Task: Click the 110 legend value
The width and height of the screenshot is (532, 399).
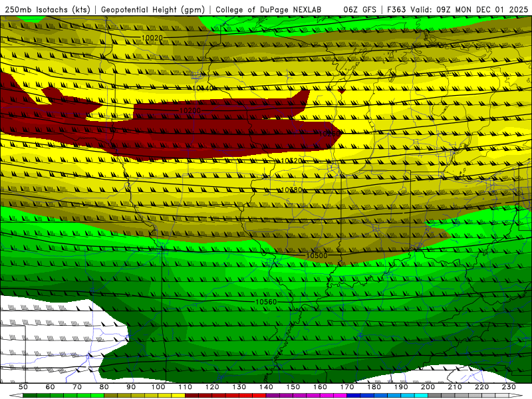Action: coord(185,387)
